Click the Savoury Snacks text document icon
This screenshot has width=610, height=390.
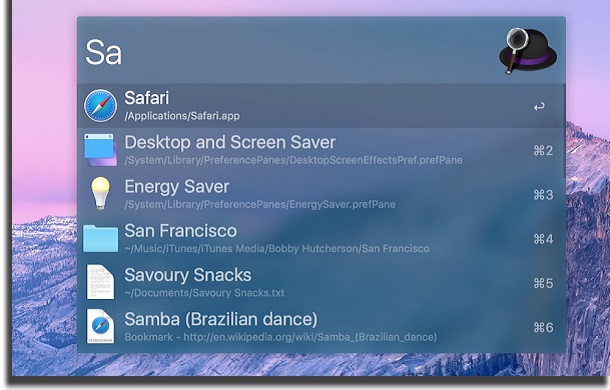coord(100,282)
